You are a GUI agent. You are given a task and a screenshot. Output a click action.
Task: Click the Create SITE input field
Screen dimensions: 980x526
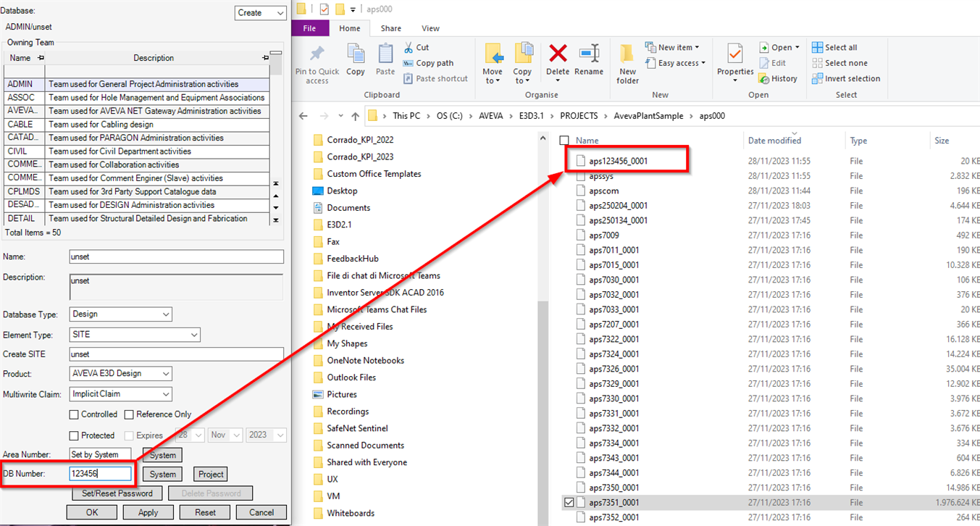point(176,354)
